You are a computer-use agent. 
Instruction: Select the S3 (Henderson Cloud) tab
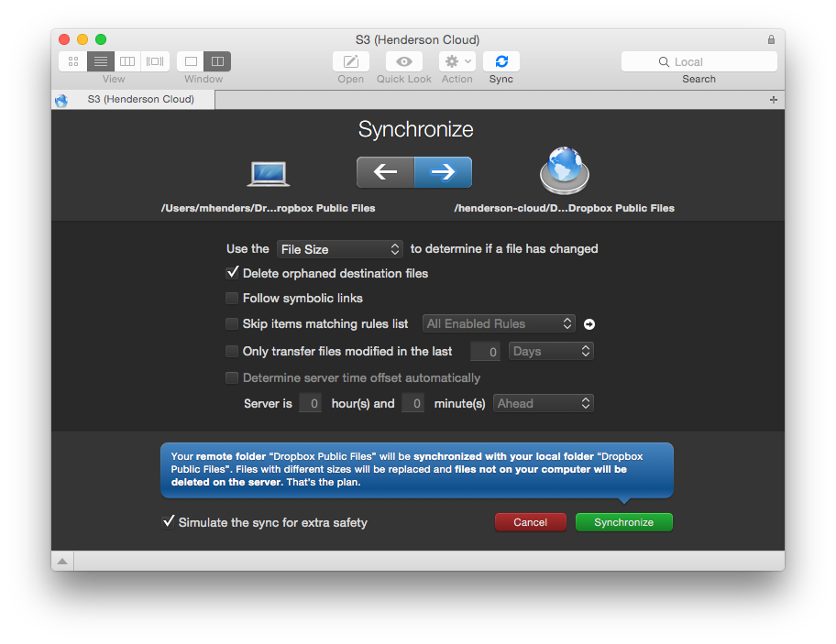tap(134, 100)
